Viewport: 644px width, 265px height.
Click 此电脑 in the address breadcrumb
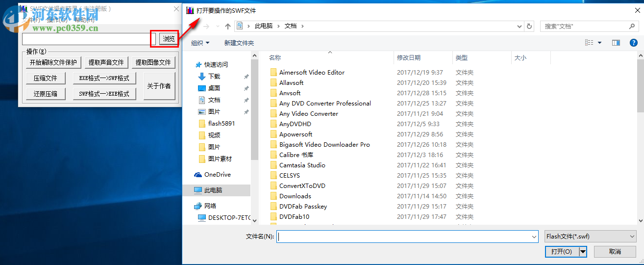point(264,26)
